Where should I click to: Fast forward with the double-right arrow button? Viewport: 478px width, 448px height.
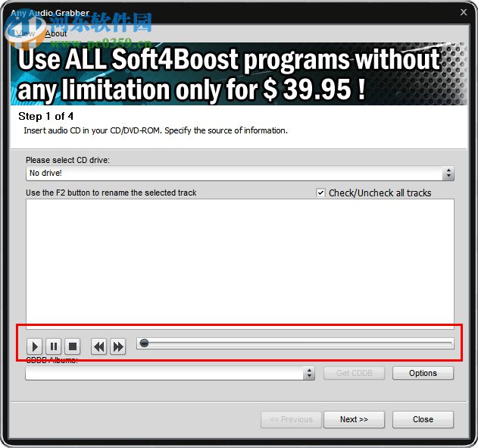pyautogui.click(x=118, y=346)
